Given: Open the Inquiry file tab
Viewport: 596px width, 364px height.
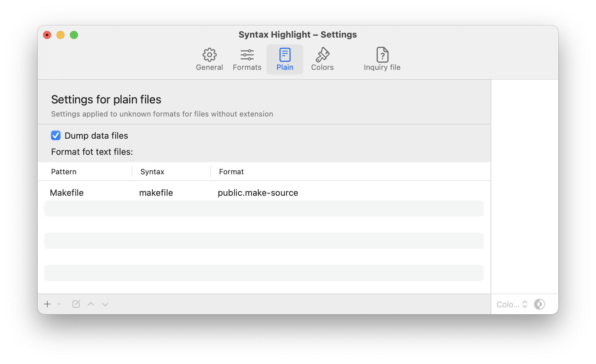Looking at the screenshot, I should tap(382, 59).
